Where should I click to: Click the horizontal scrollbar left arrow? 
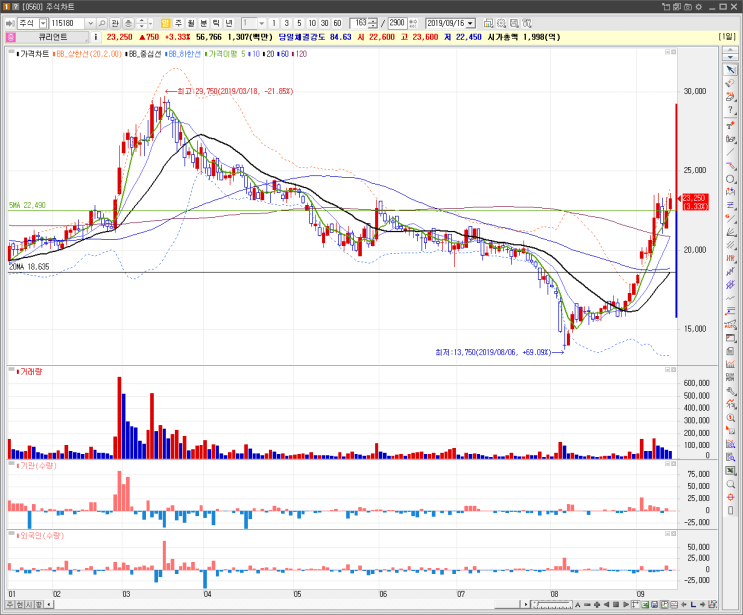pyautogui.click(x=48, y=605)
